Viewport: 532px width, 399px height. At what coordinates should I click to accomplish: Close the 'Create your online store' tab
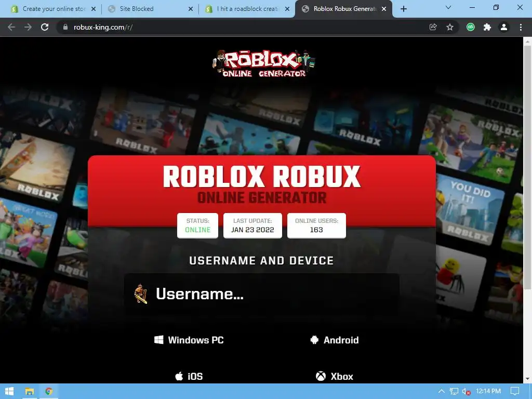[94, 9]
